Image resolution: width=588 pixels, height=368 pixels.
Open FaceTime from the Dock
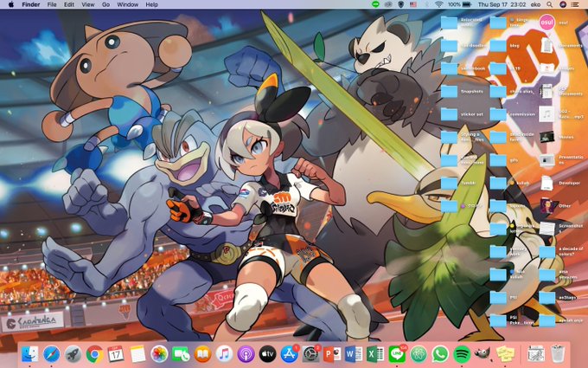pos(181,354)
